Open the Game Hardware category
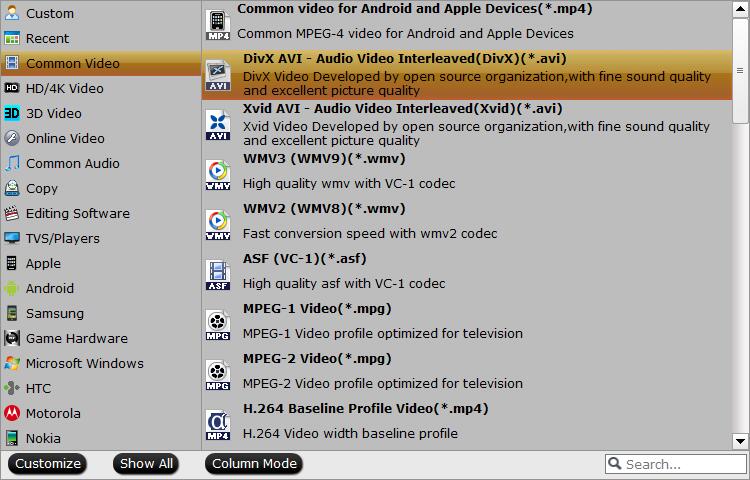The width and height of the screenshot is (750, 480). 100,338
